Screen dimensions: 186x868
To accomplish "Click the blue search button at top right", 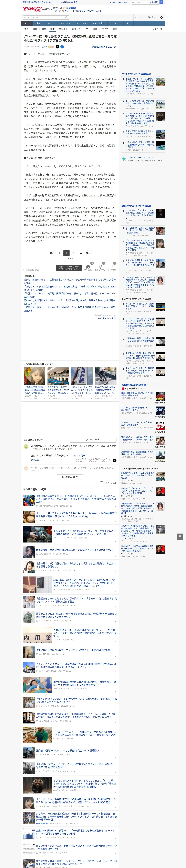I will pos(161,2).
